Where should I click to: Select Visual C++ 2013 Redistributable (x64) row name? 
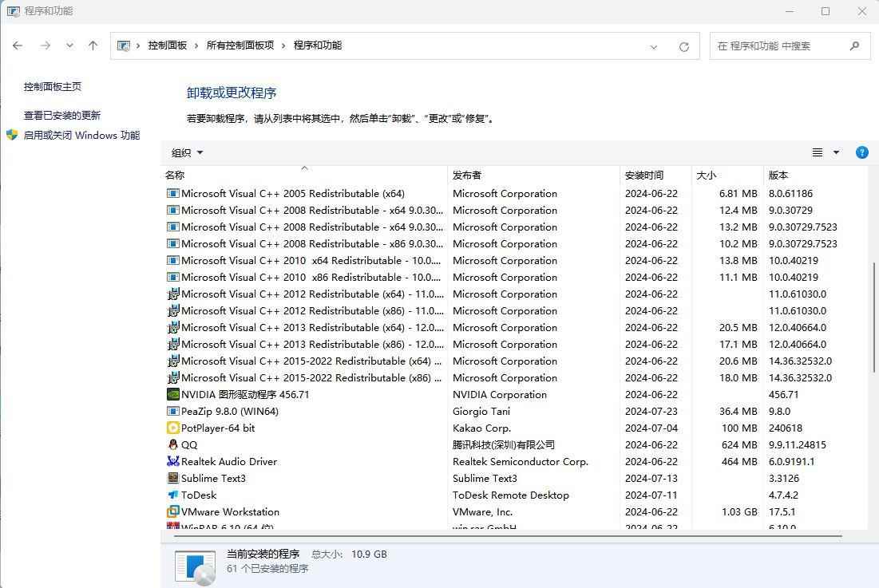pos(312,328)
